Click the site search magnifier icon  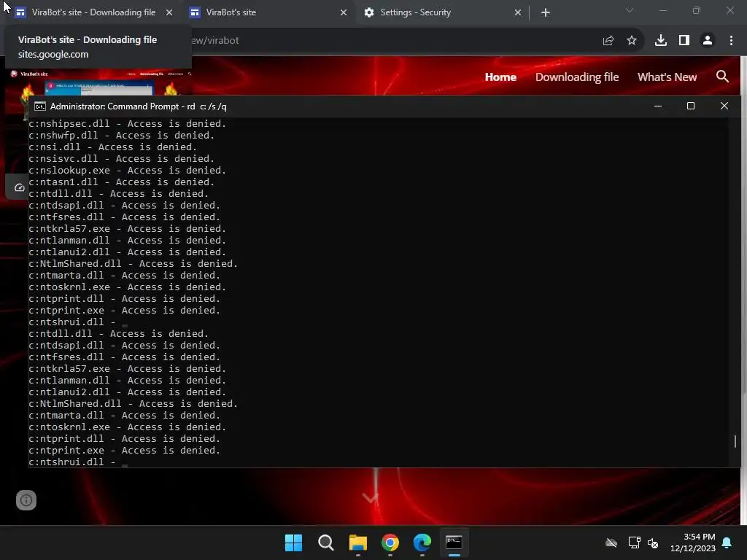point(722,77)
